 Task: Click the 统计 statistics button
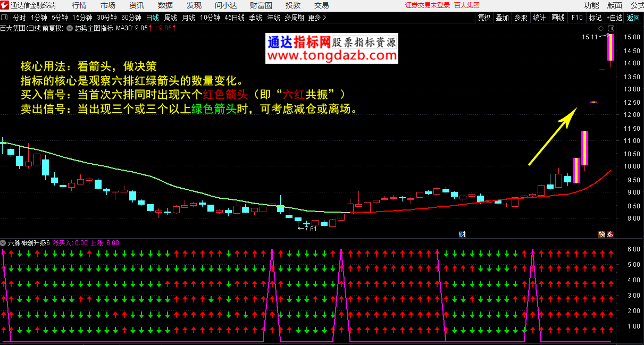pyautogui.click(x=539, y=18)
